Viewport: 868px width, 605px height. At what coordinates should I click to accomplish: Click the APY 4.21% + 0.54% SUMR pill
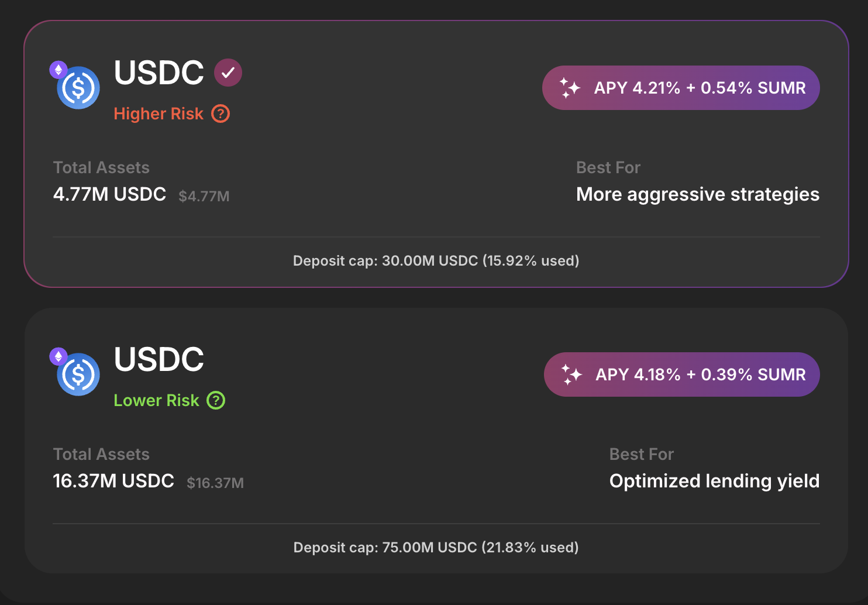(x=681, y=88)
